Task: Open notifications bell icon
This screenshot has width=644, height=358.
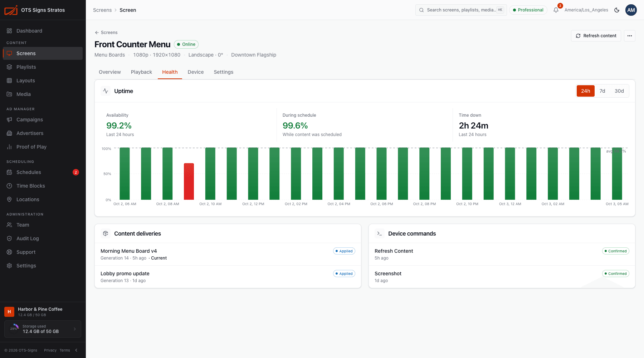Action: (x=556, y=10)
